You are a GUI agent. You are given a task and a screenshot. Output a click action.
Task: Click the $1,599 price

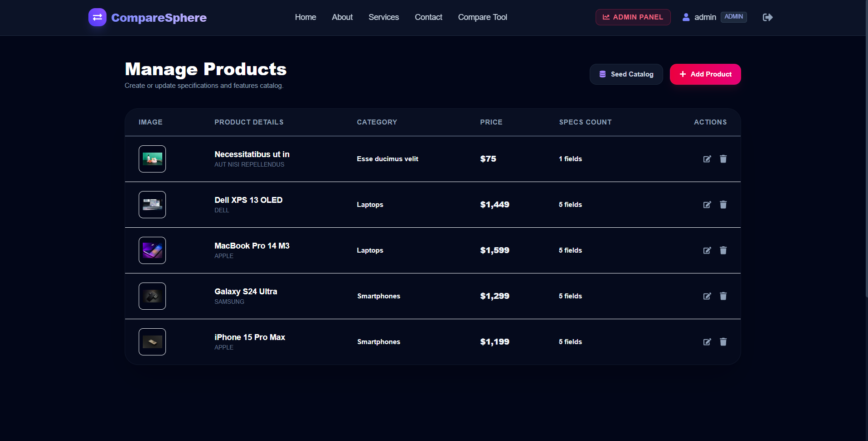tap(495, 250)
